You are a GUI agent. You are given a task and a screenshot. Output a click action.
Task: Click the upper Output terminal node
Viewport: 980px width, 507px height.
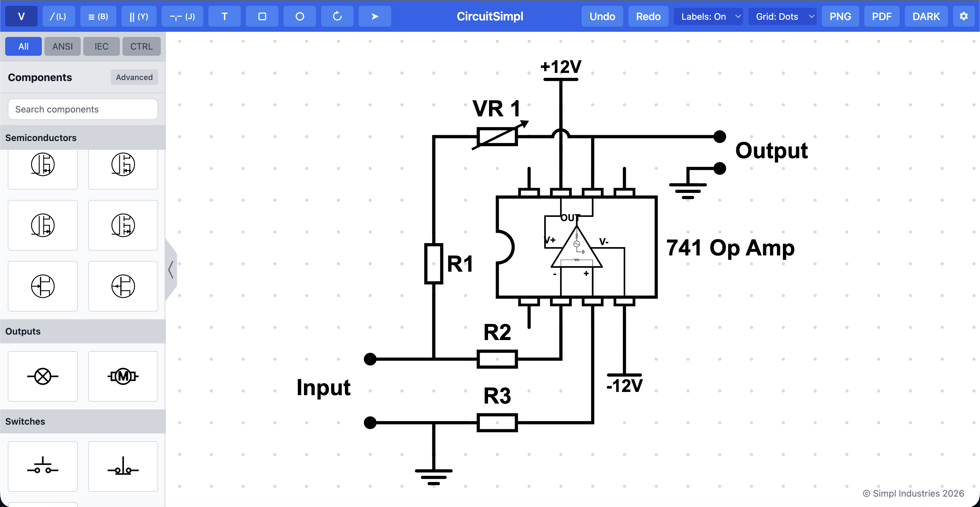719,136
